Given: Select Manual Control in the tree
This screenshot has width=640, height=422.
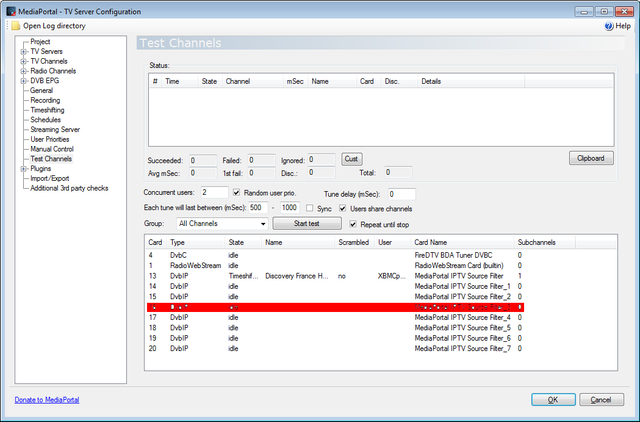Looking at the screenshot, I should [53, 149].
